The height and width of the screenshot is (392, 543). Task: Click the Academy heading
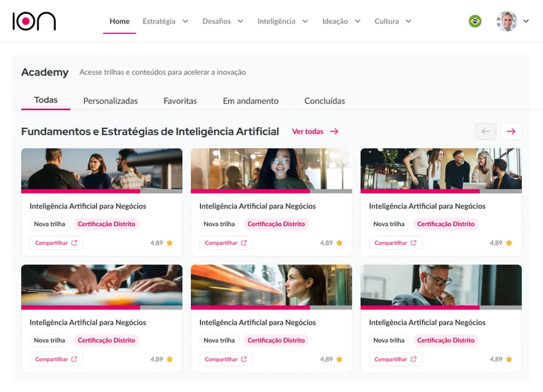45,72
